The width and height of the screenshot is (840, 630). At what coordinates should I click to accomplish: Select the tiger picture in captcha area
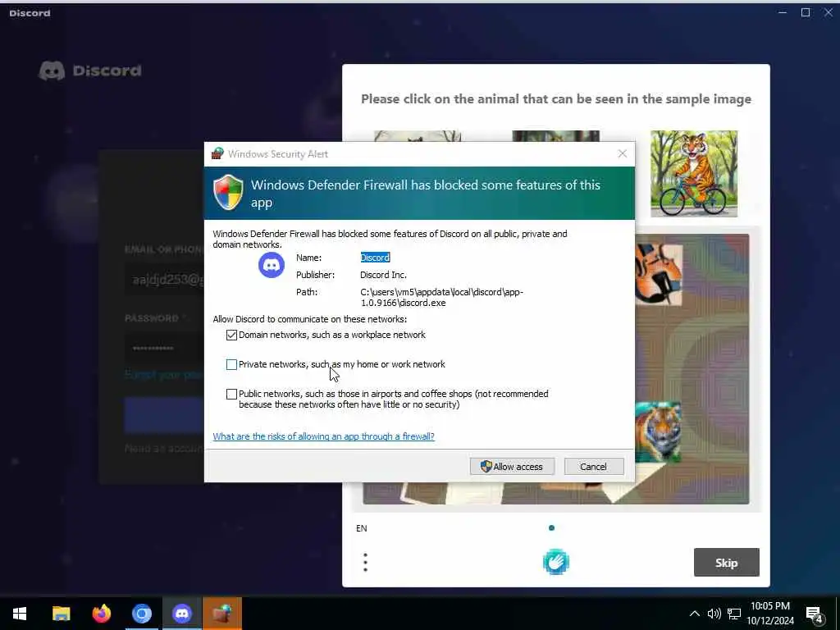pyautogui.click(x=658, y=432)
